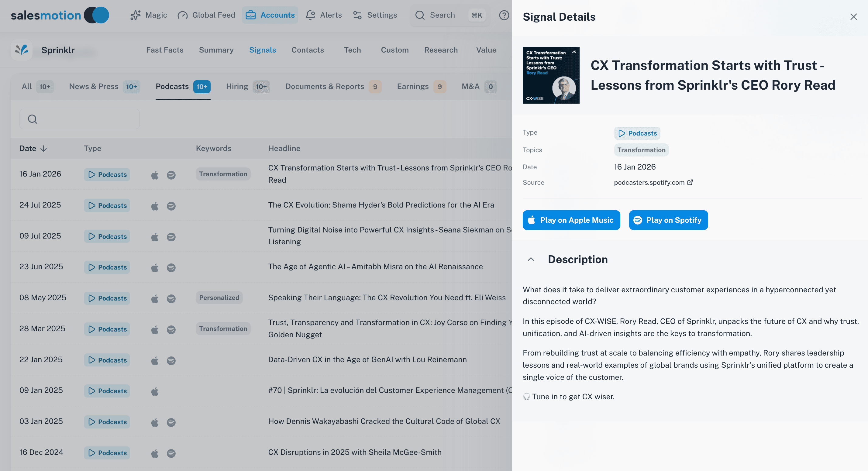Click Personalized keyword tag on 08 May row
The height and width of the screenshot is (471, 868).
pos(219,298)
